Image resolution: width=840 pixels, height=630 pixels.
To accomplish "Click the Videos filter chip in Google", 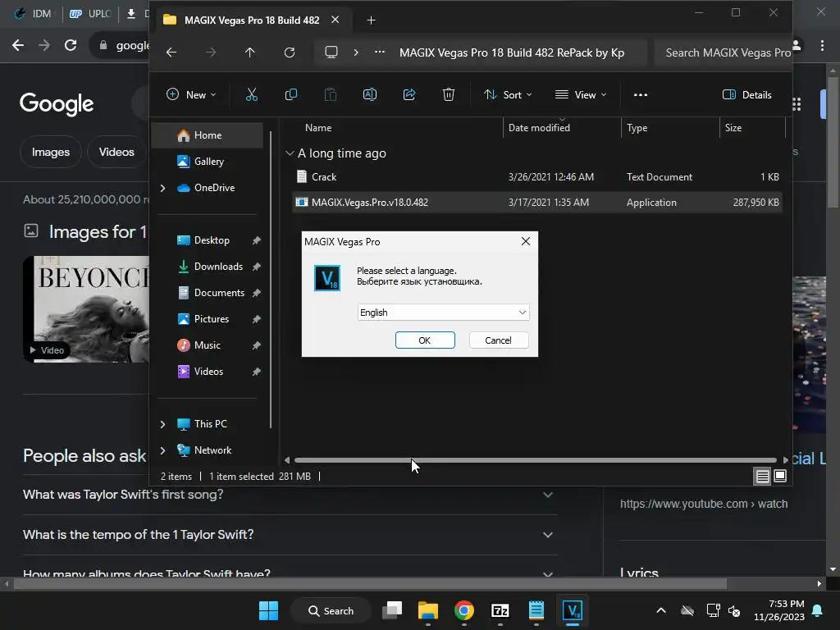I will tap(116, 152).
